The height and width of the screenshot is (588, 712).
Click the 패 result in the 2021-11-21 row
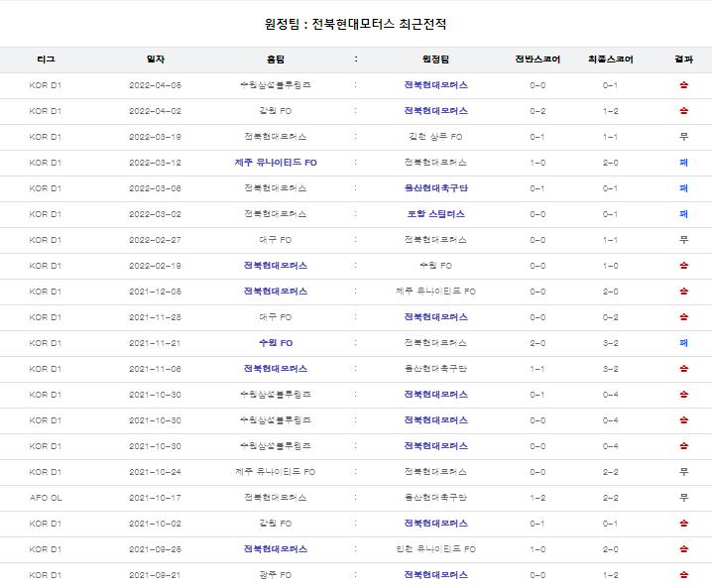pyautogui.click(x=684, y=343)
